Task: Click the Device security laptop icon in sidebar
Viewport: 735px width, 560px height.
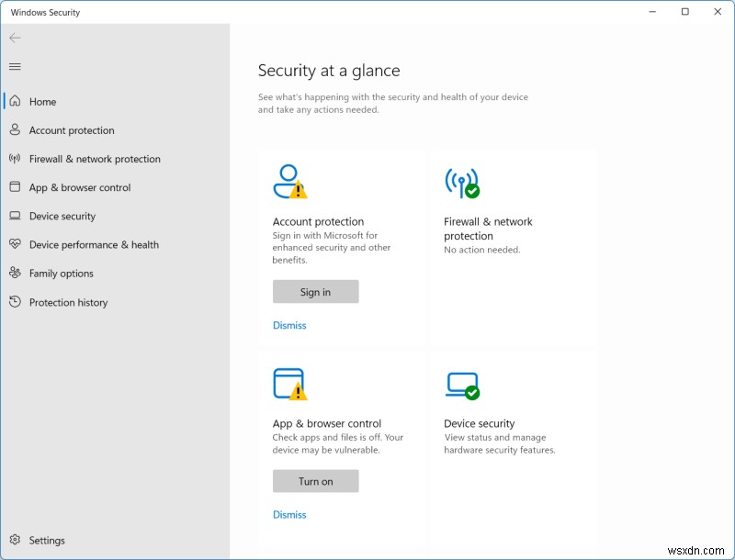Action: coord(15,216)
